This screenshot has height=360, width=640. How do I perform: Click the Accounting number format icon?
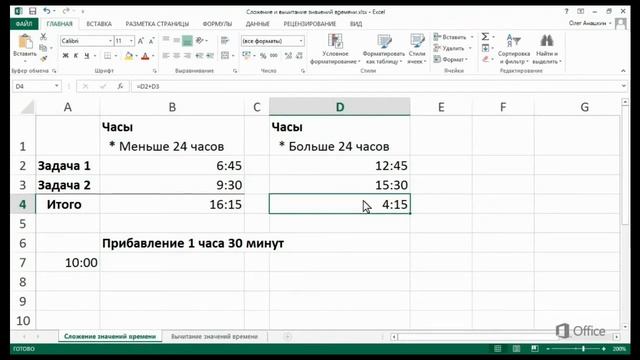click(246, 56)
